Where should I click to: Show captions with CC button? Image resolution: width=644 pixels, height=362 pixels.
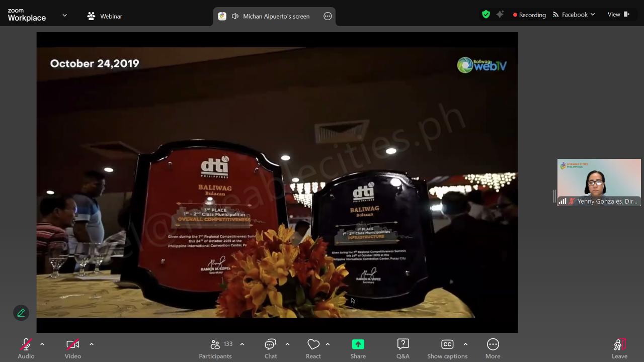coord(447,348)
